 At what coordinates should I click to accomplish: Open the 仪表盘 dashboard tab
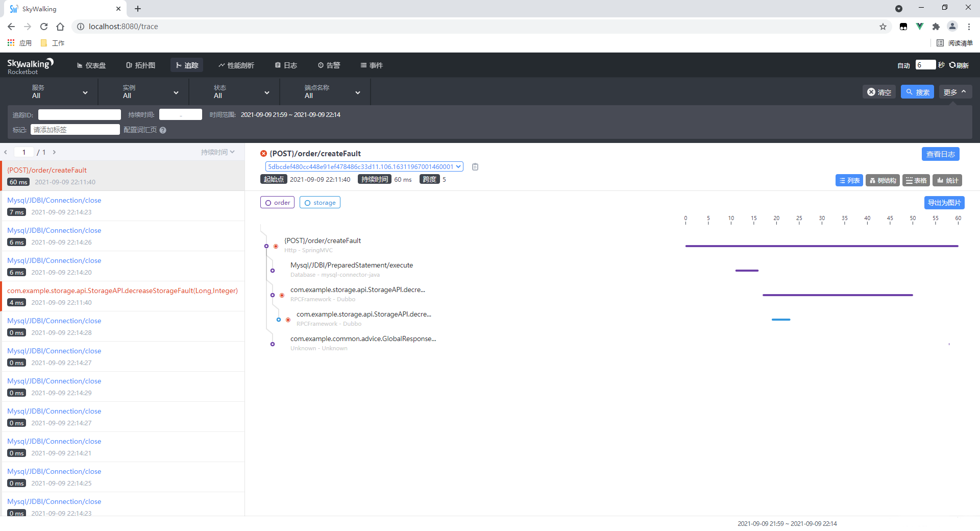[91, 65]
